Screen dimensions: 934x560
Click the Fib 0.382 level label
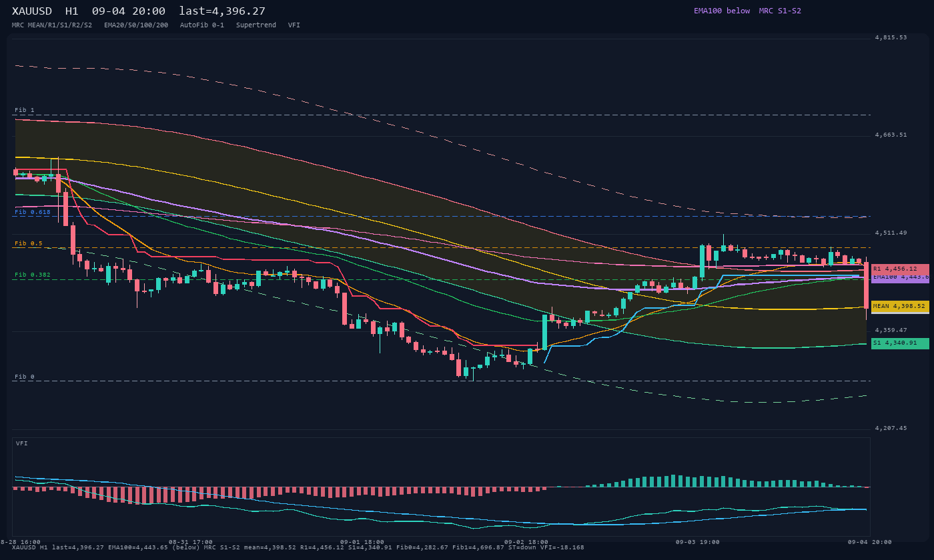point(33,275)
